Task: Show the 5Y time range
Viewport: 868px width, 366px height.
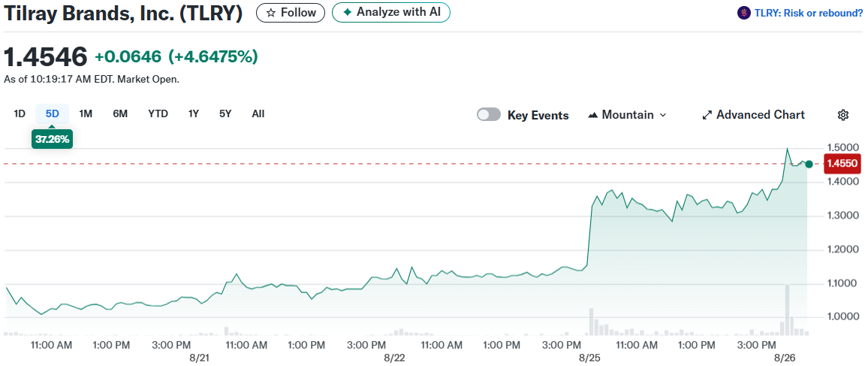Action: pos(225,114)
